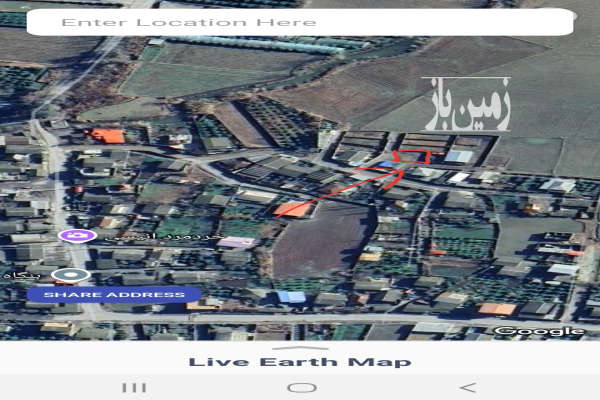Click the Google logo on map
The height and width of the screenshot is (400, 600).
(540, 331)
